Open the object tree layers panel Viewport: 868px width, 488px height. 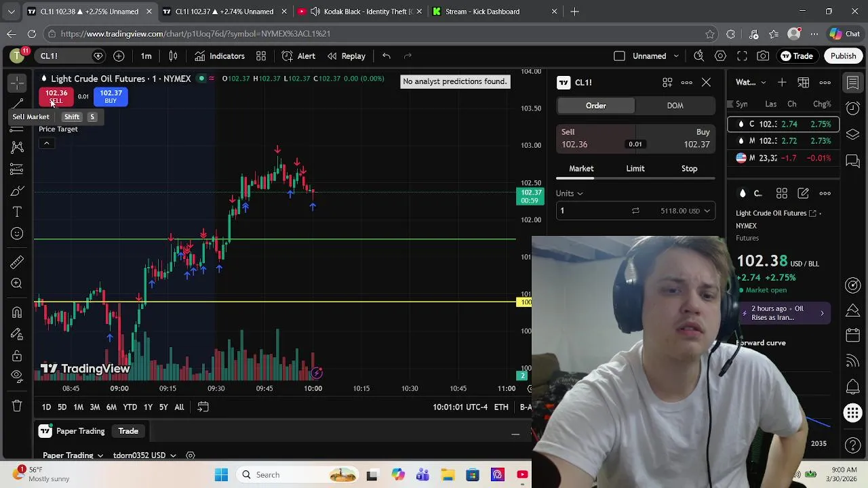pyautogui.click(x=853, y=134)
